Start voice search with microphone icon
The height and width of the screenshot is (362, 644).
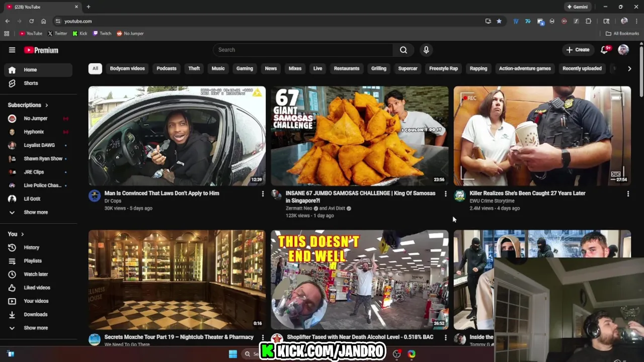click(426, 50)
